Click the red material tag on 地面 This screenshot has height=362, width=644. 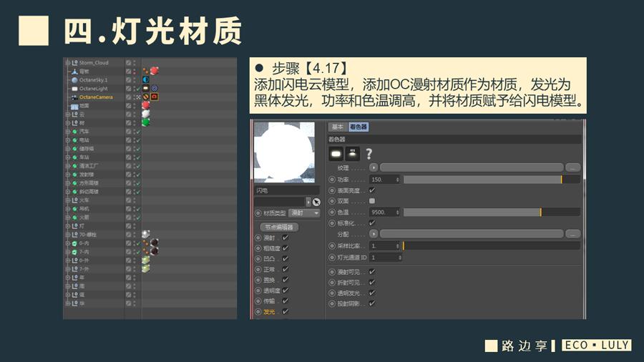pyautogui.click(x=146, y=105)
